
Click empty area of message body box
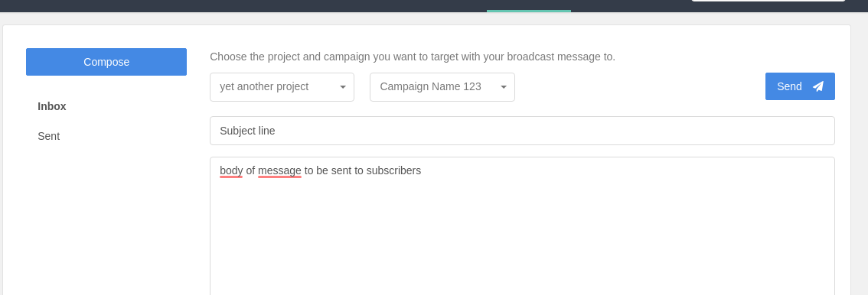point(522,238)
